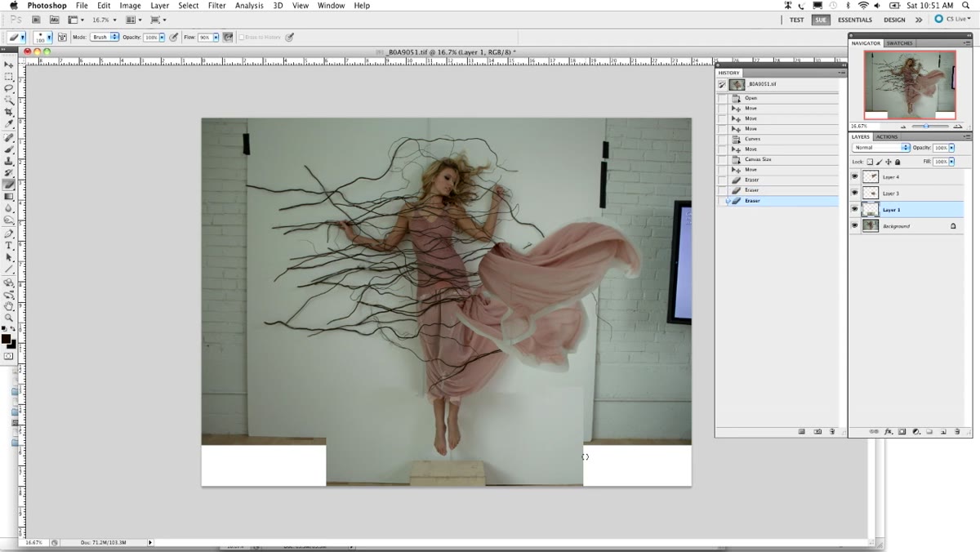Create a new layer from the Layers panel

[x=943, y=431]
